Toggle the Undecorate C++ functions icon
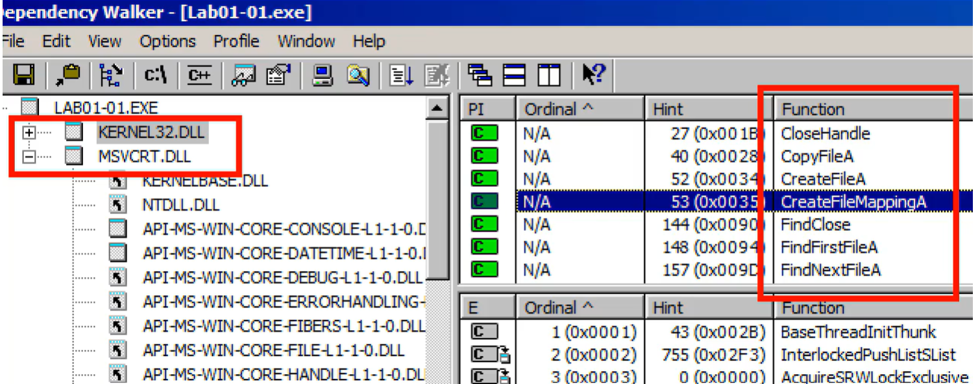Viewport: 980px width, 384px height. [199, 77]
